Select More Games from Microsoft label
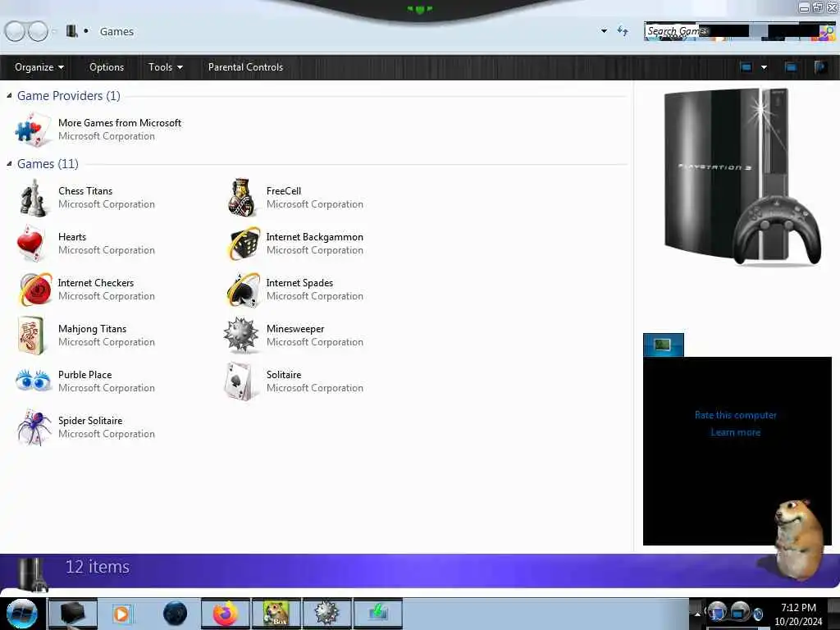840x630 pixels. click(120, 123)
